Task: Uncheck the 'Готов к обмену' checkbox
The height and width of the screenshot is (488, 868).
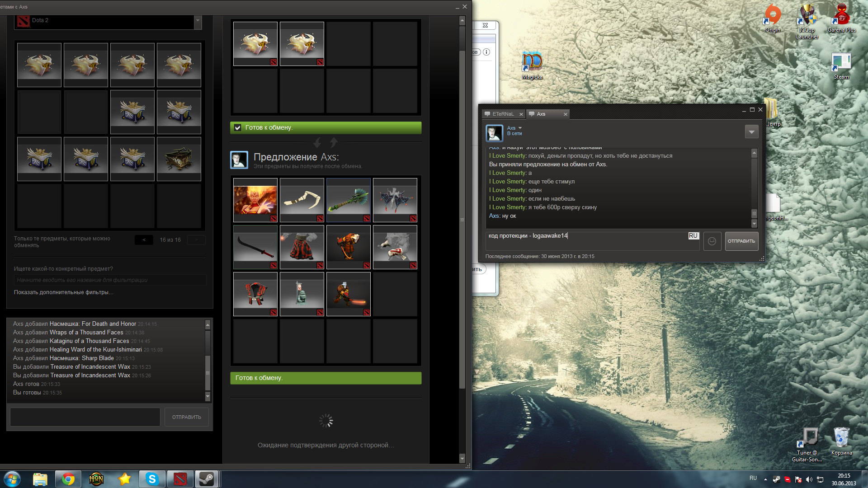Action: [x=238, y=128]
